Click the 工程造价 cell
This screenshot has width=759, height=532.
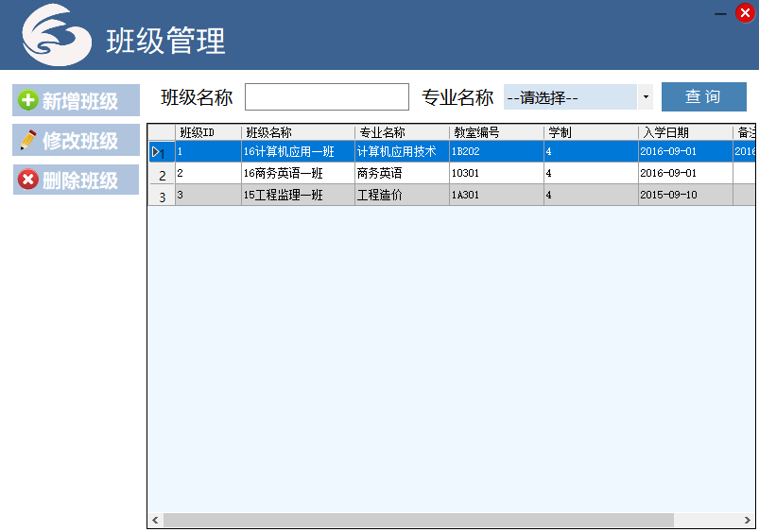402,195
